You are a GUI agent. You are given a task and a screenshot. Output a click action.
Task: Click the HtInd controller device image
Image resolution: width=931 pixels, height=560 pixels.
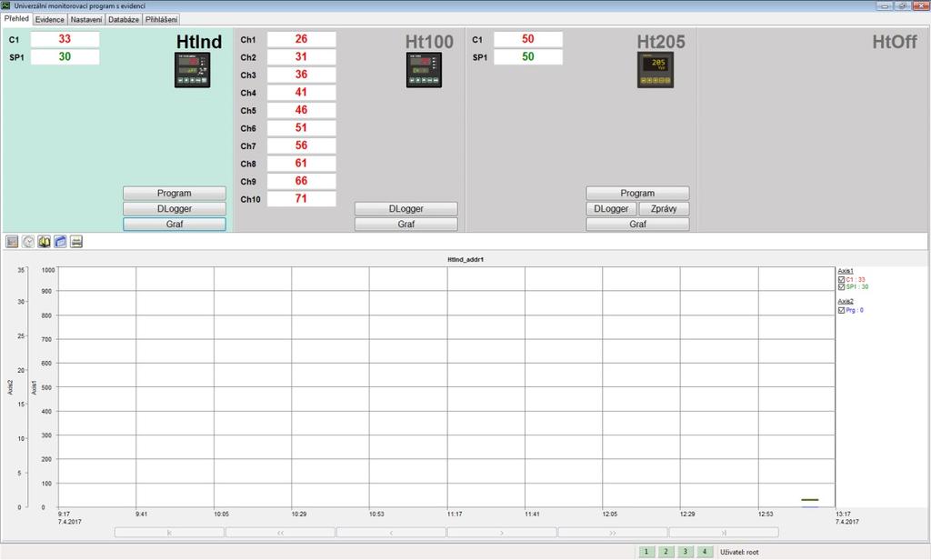193,70
